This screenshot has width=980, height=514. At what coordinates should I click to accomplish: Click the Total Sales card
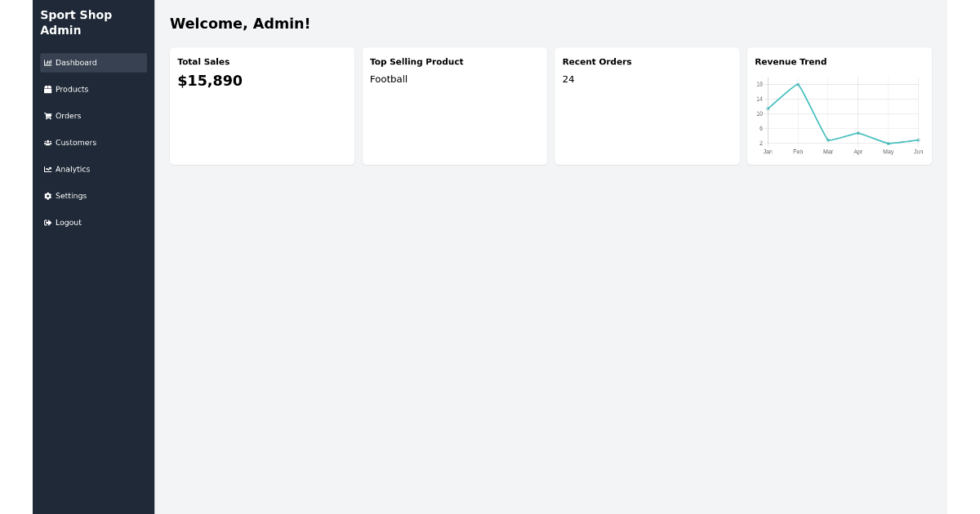(x=261, y=106)
